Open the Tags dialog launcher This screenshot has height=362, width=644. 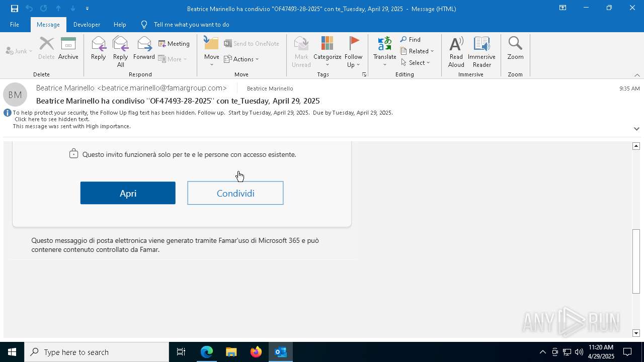pos(364,74)
